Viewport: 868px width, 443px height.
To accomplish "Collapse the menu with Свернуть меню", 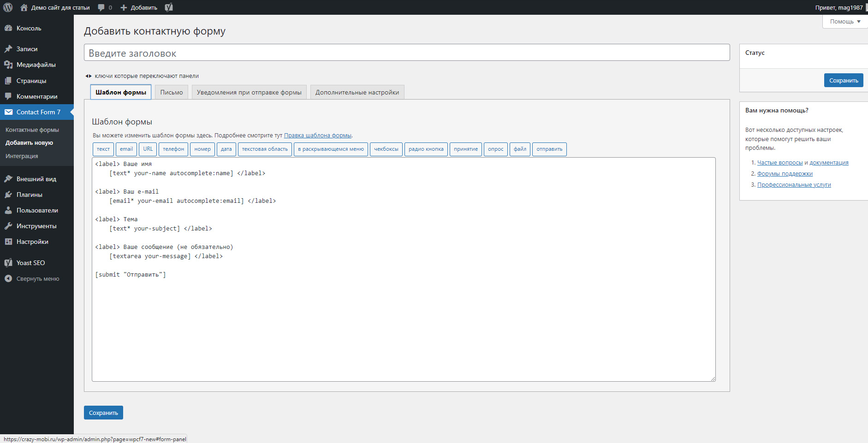I will [x=37, y=278].
